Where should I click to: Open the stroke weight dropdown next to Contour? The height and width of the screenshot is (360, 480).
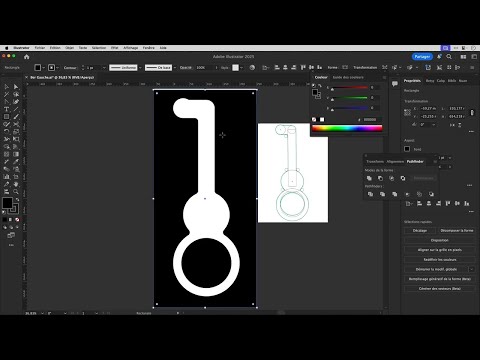[104, 68]
